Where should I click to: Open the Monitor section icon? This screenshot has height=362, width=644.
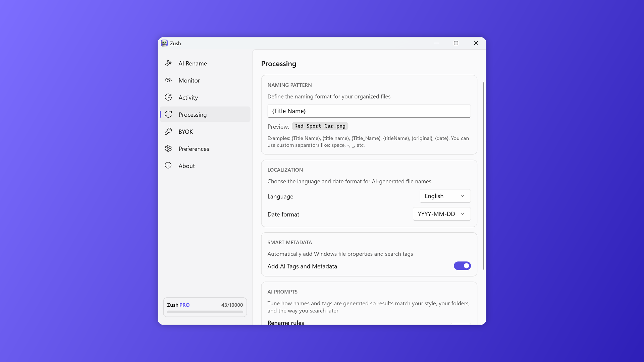pos(169,80)
